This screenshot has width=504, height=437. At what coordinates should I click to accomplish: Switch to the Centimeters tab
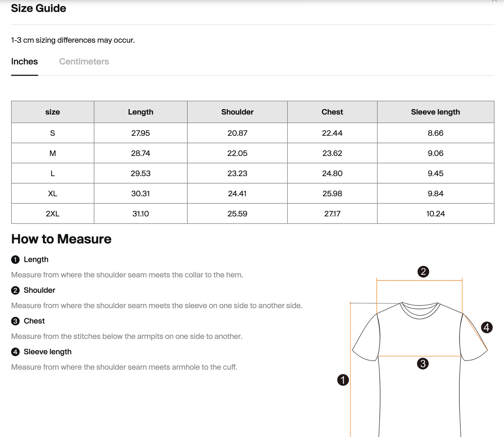tap(84, 61)
